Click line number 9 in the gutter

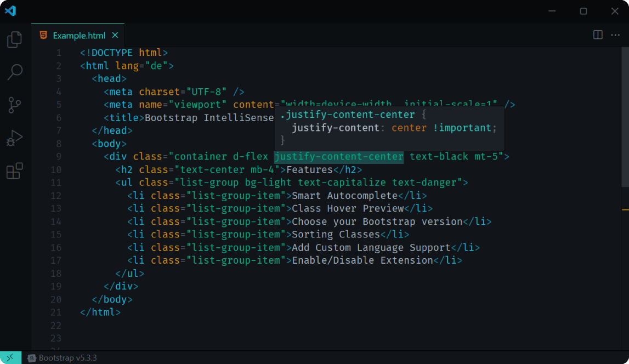tap(59, 156)
